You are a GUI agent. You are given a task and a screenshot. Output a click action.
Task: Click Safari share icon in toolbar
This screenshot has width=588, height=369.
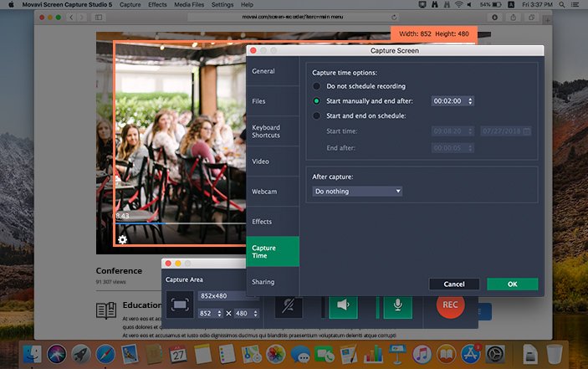513,18
